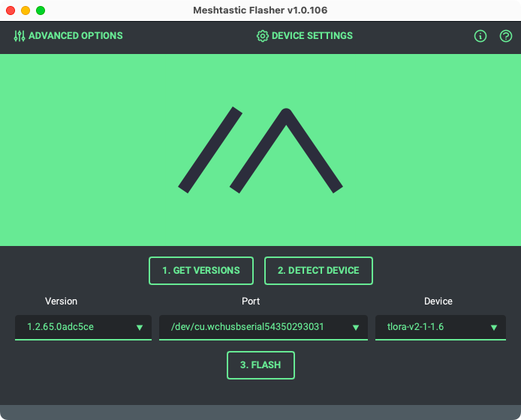Minimize the window with yellow button

pos(26,10)
